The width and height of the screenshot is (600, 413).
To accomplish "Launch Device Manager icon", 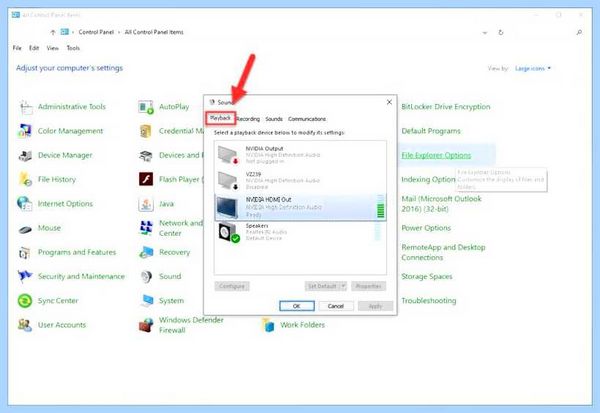I will coord(25,155).
